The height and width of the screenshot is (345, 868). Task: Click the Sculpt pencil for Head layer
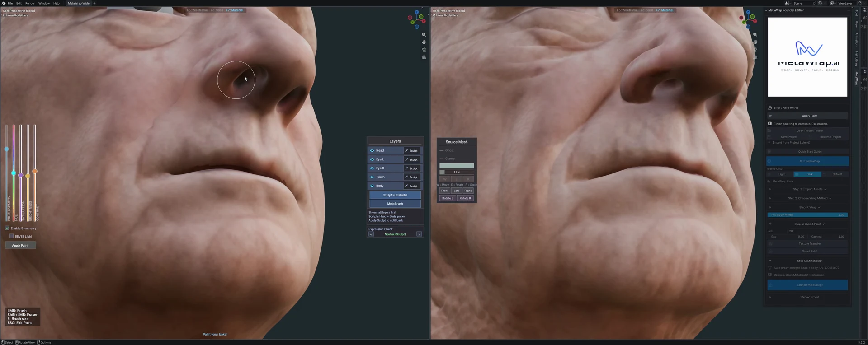coord(412,151)
